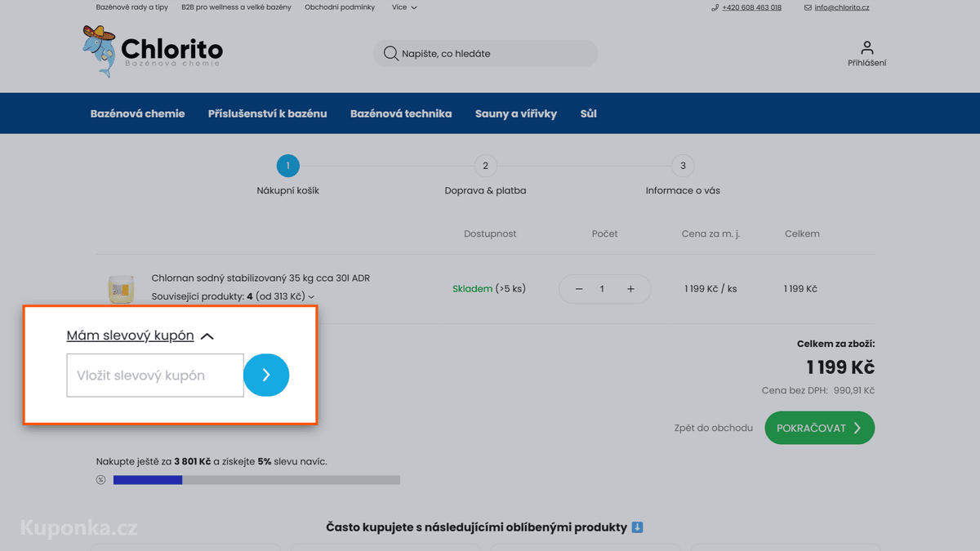Screen dimensions: 980x551
Task: Click the phone number +420 608 463 018
Action: 751,7
